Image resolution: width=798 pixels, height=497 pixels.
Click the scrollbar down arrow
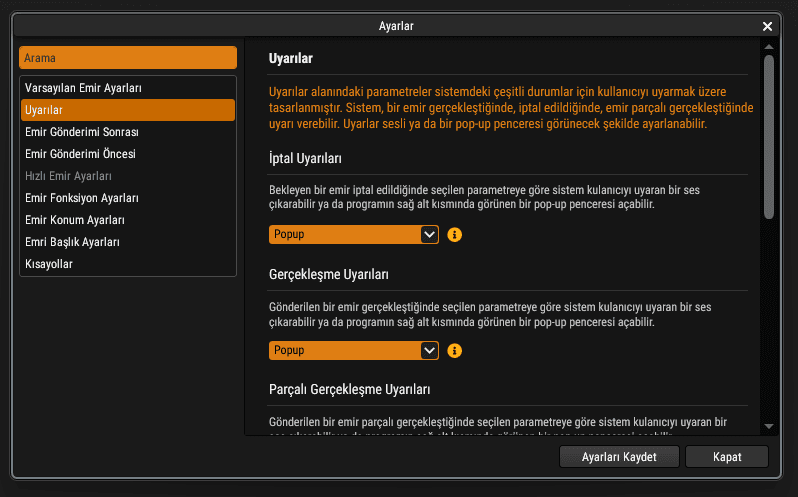coord(769,426)
